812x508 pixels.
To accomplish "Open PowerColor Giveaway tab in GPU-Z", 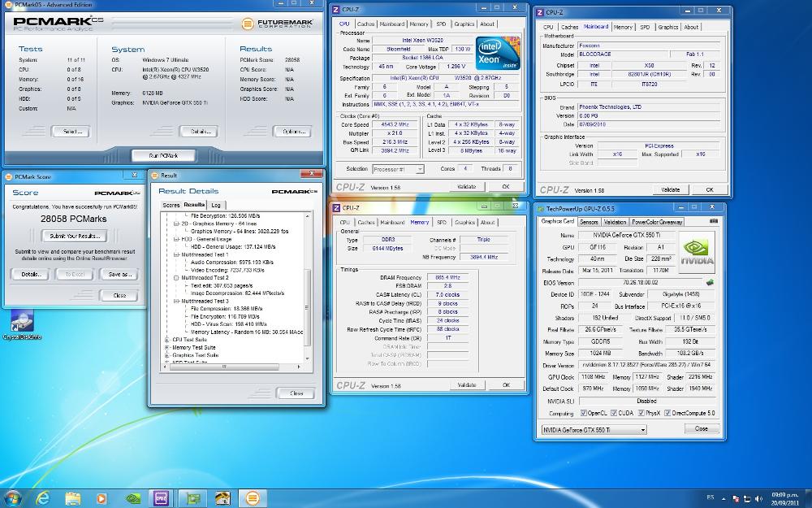I will (657, 222).
